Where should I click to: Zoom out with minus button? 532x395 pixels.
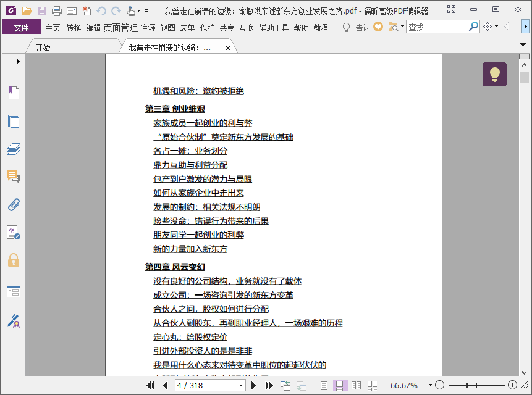click(439, 385)
